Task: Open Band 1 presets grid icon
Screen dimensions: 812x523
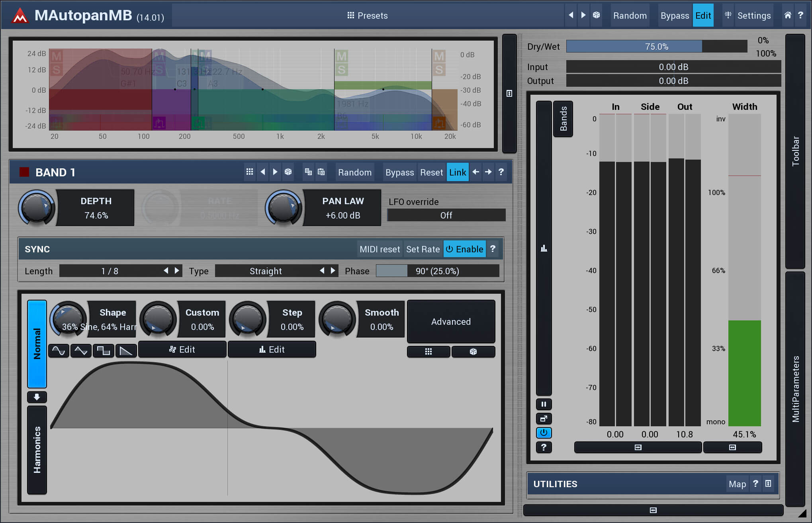Action: pos(250,172)
